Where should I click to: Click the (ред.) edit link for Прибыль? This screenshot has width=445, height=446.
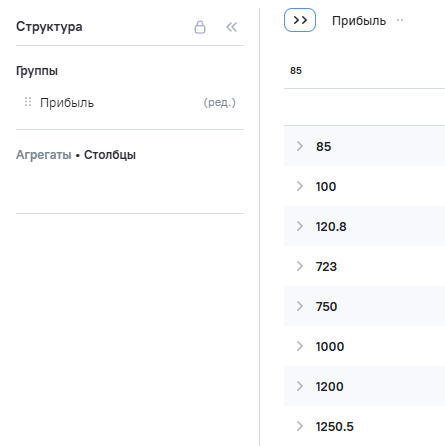[219, 102]
